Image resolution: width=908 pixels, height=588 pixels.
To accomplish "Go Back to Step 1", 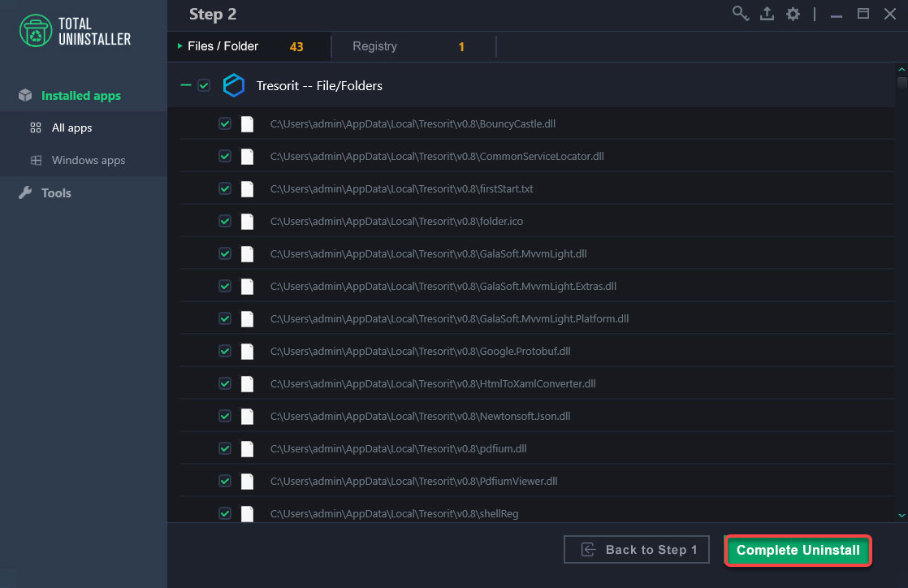I will pos(637,550).
